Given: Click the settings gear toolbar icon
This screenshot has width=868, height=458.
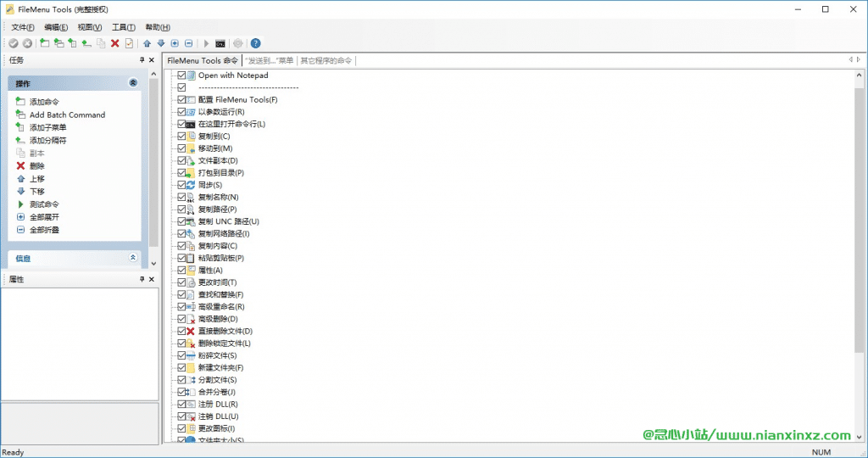Looking at the screenshot, I should tap(238, 43).
